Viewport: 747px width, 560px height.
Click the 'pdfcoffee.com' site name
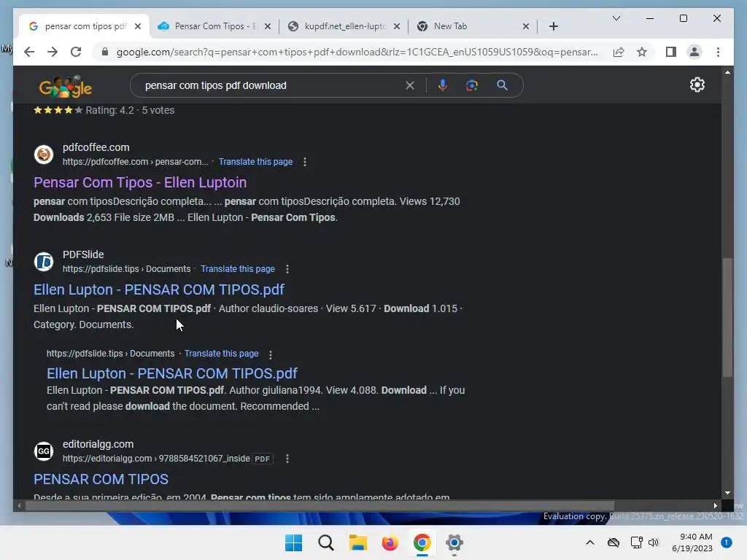click(x=96, y=147)
